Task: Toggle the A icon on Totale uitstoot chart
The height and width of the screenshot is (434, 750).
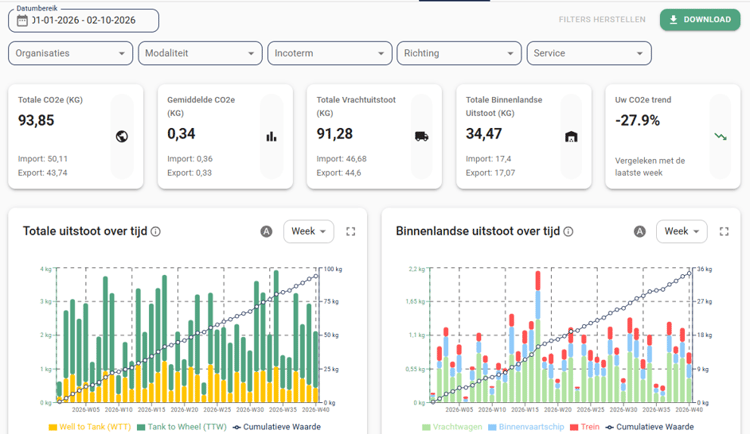Action: tap(266, 232)
